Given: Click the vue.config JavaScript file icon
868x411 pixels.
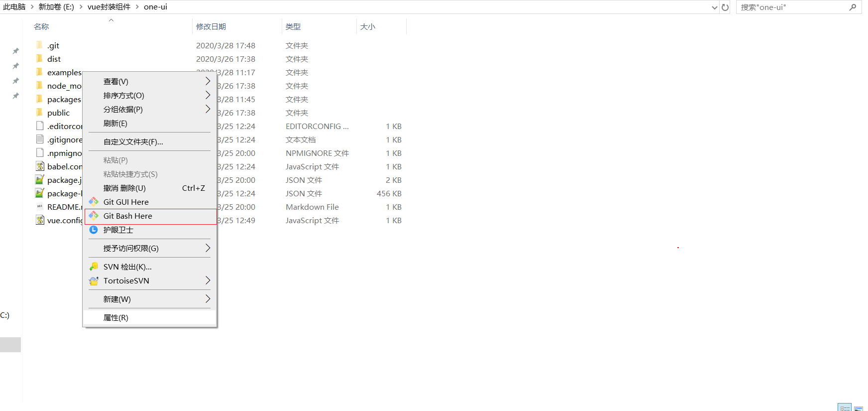Looking at the screenshot, I should click(x=40, y=220).
